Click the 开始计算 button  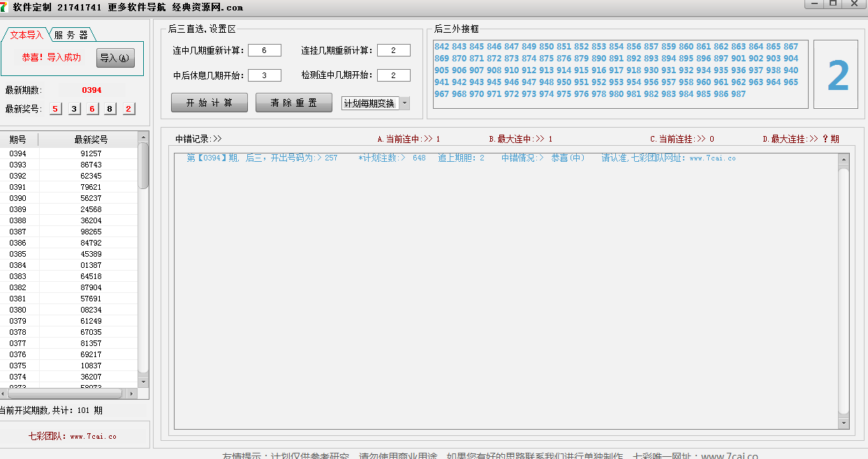(209, 103)
